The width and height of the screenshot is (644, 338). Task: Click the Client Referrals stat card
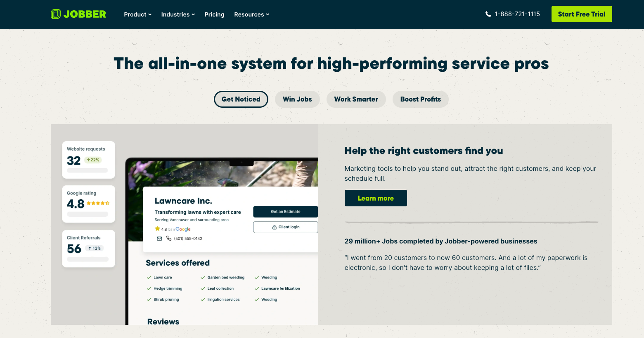tap(88, 248)
